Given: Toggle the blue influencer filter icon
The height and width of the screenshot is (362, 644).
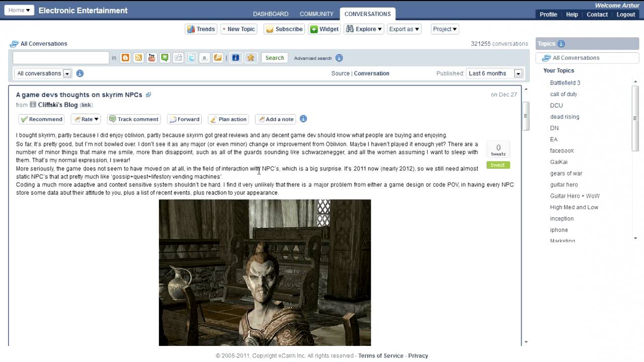Looking at the screenshot, I should pos(235,58).
